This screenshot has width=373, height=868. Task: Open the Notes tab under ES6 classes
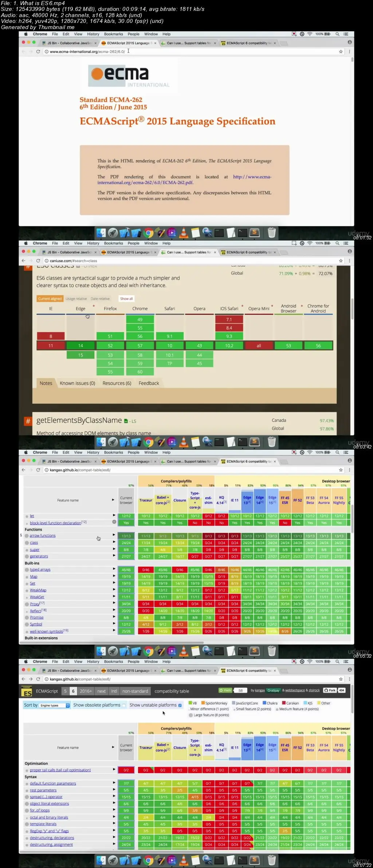point(46,383)
